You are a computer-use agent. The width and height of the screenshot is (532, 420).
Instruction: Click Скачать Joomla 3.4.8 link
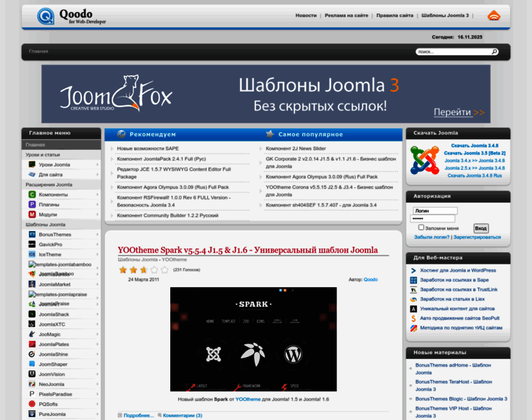[x=475, y=146]
